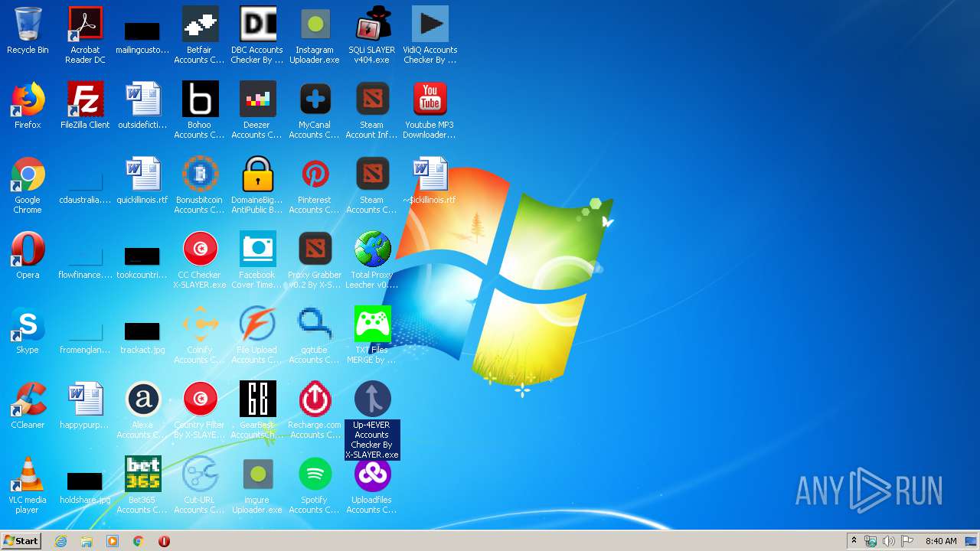Open volume control in system tray

[x=889, y=541]
